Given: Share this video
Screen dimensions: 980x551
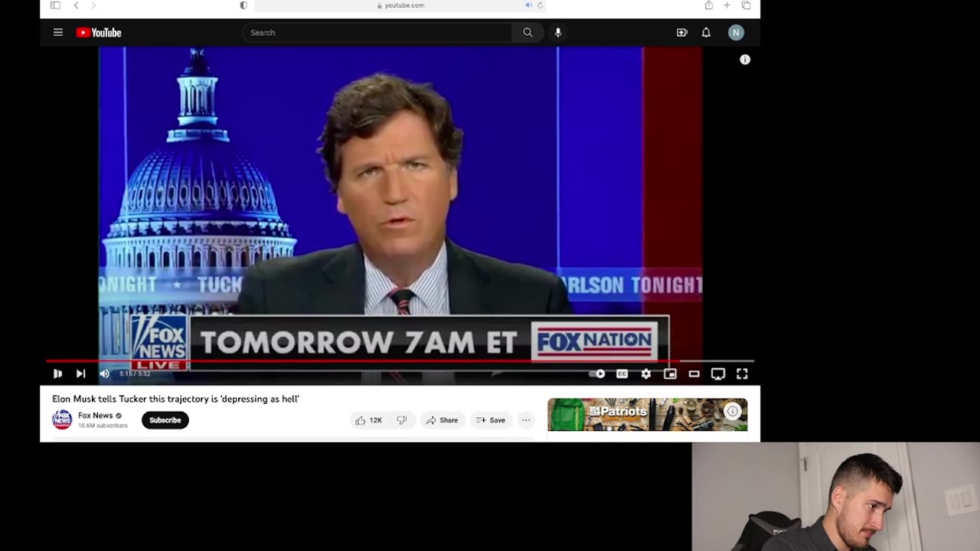Looking at the screenshot, I should [x=442, y=420].
